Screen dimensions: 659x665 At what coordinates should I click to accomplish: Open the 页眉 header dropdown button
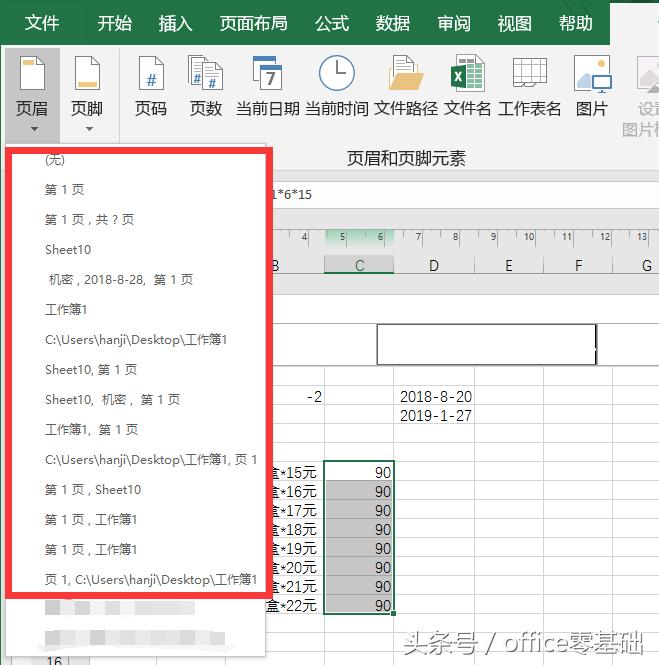(x=32, y=95)
